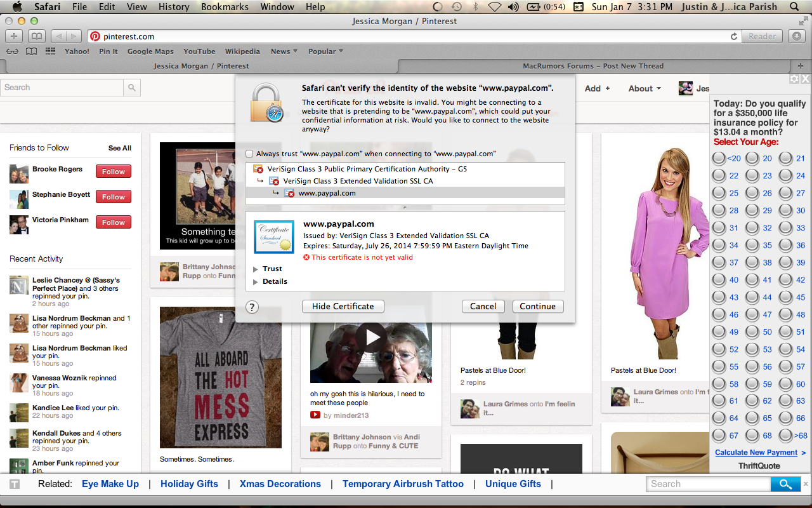Open the History menu
The width and height of the screenshot is (812, 508).
click(174, 7)
